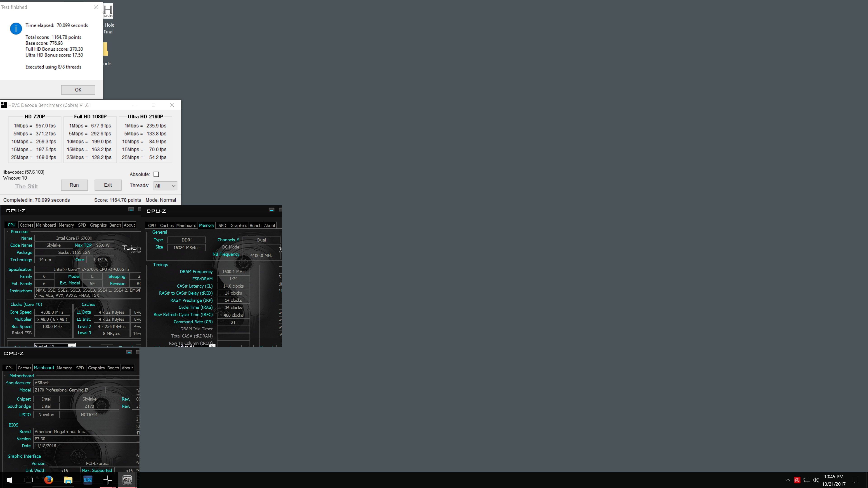
Task: Click the Ultra HD 1Mbps result 235.9 fps
Action: 156,126
